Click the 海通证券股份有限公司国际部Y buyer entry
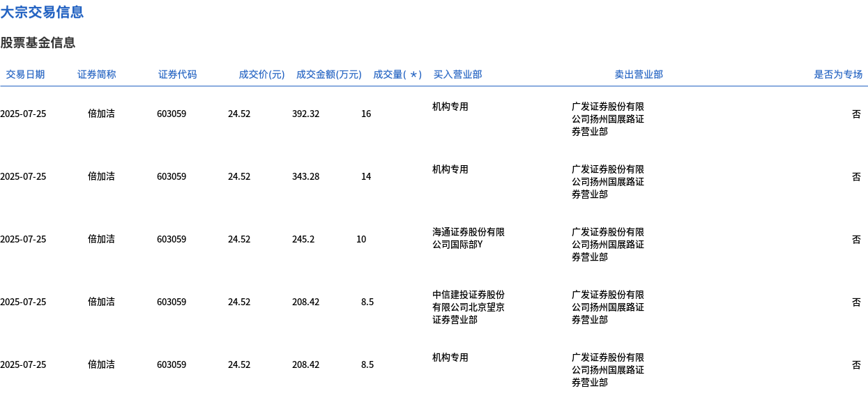Screen dimensions: 868x400 pyautogui.click(x=468, y=238)
